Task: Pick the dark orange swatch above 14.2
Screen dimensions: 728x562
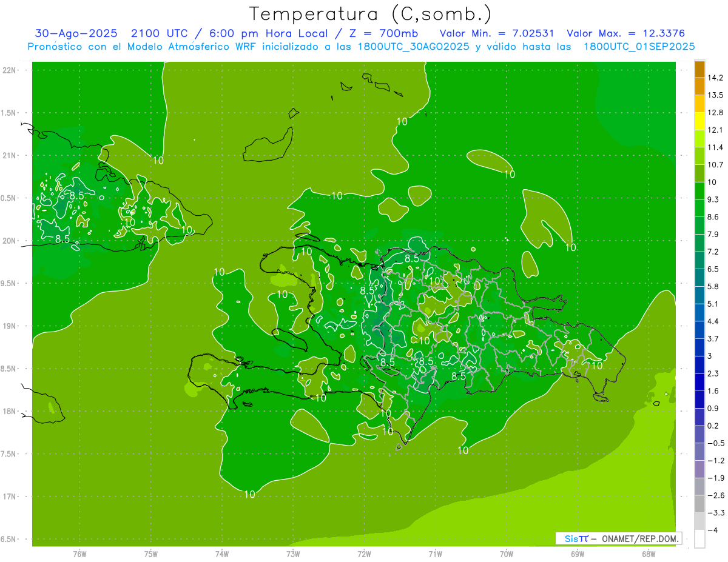Action: pos(699,69)
